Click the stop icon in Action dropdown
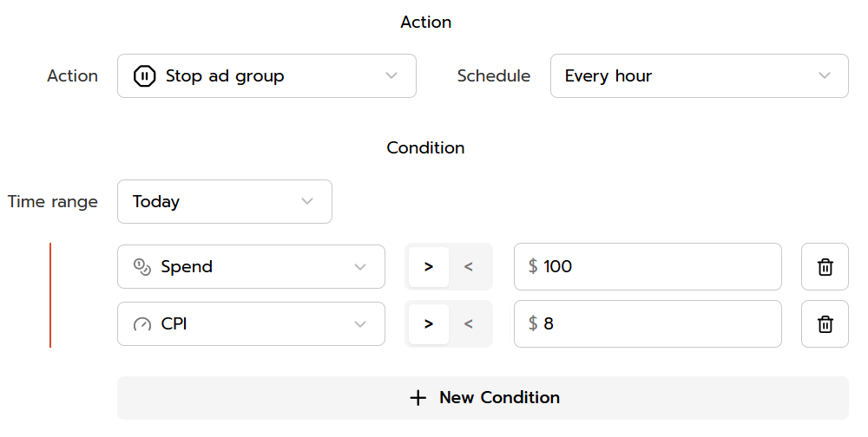Viewport: 868px width, 437px height. 144,76
